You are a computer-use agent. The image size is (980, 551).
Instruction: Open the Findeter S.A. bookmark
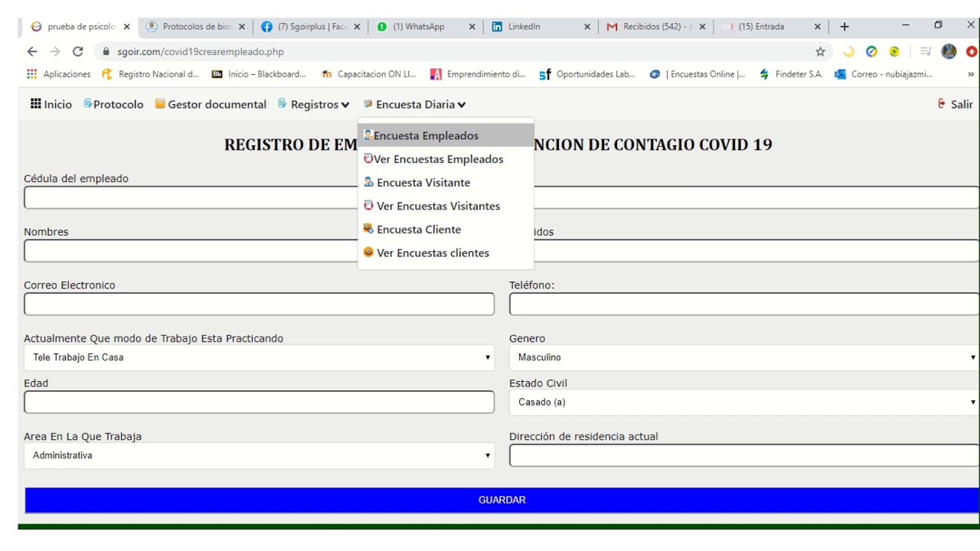[x=793, y=74]
